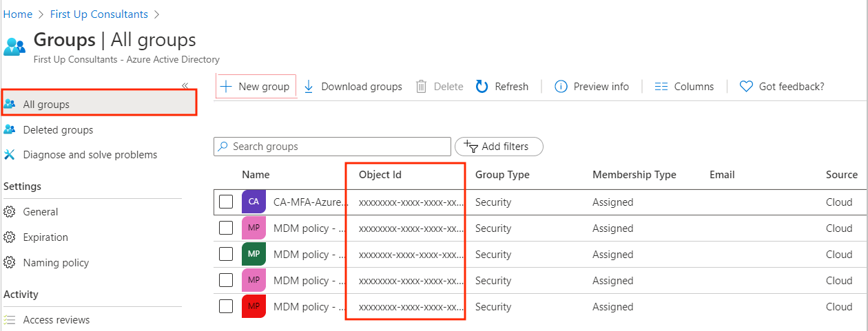Check the CA-MFA-Azure group checkbox
Viewport: 868px width, 331px height.
[x=226, y=202]
